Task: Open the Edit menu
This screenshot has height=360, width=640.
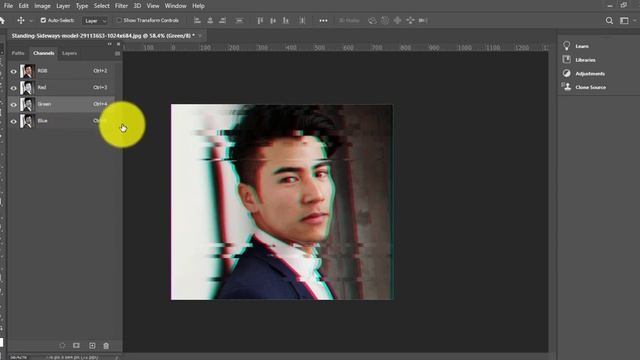Action: click(x=24, y=6)
